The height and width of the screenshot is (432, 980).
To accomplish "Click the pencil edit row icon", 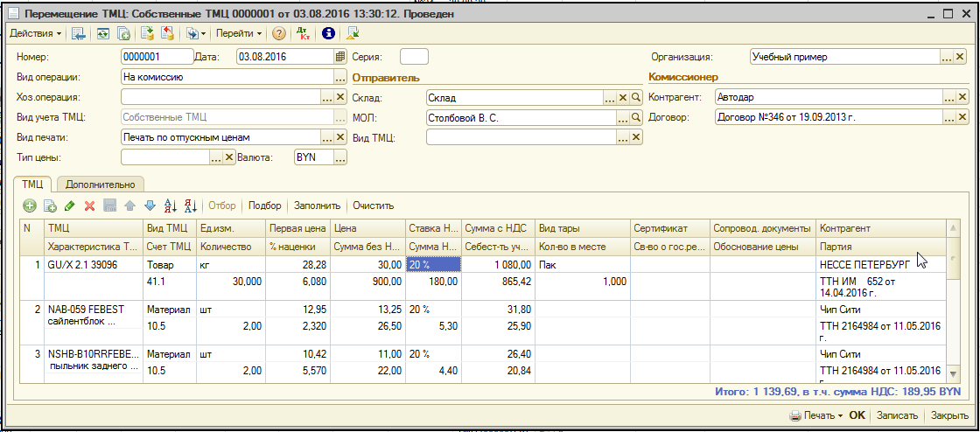I will 70,206.
